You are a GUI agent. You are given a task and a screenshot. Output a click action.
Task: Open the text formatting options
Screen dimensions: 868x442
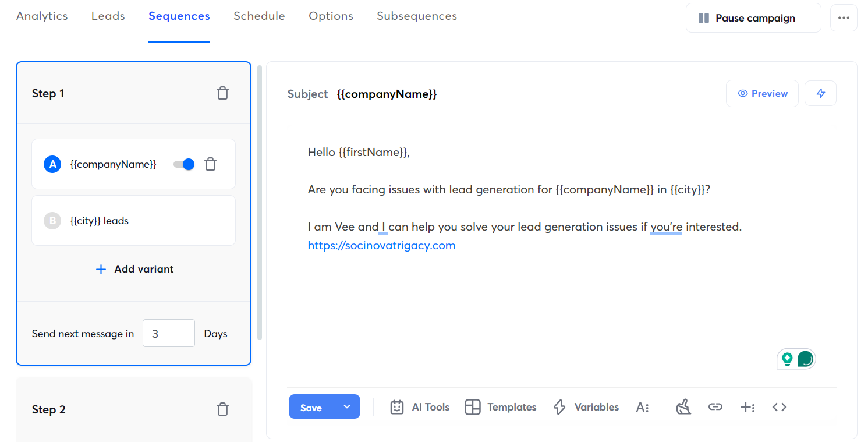642,407
